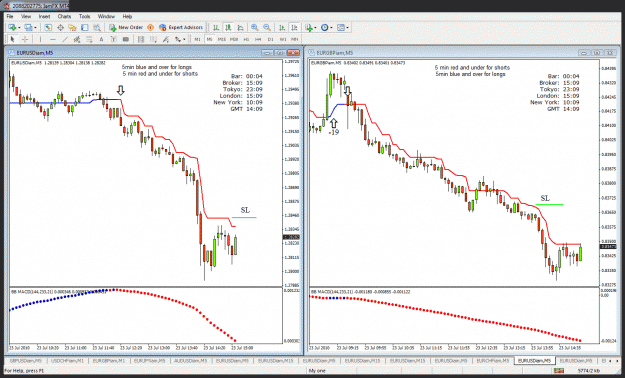Open the Insert menu
Image resolution: width=625 pixels, height=378 pixels.
44,16
